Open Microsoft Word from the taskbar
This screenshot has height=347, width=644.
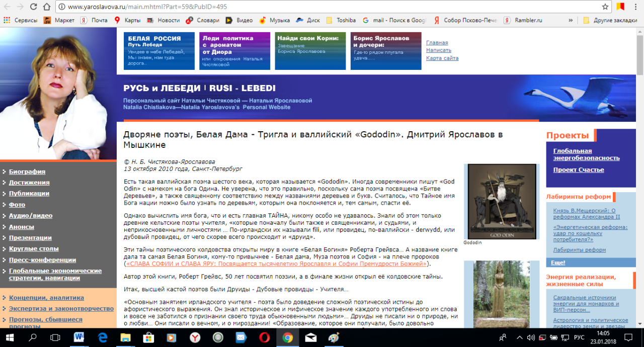(x=79, y=337)
